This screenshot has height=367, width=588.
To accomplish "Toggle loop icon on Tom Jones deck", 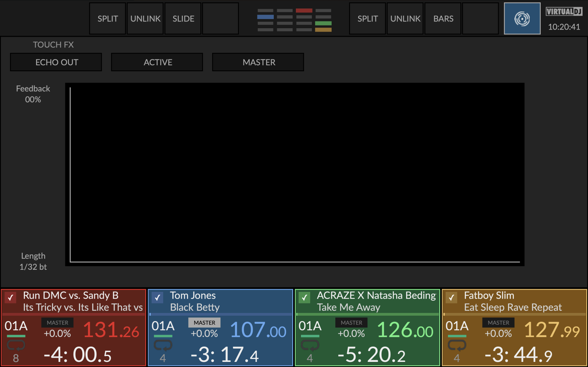I will (163, 346).
